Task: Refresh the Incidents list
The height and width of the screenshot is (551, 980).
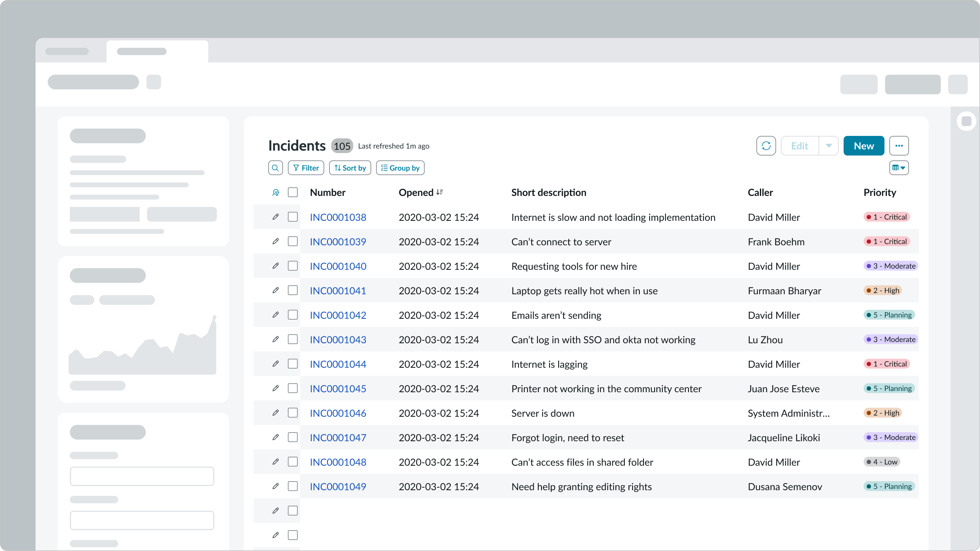Action: pyautogui.click(x=766, y=146)
